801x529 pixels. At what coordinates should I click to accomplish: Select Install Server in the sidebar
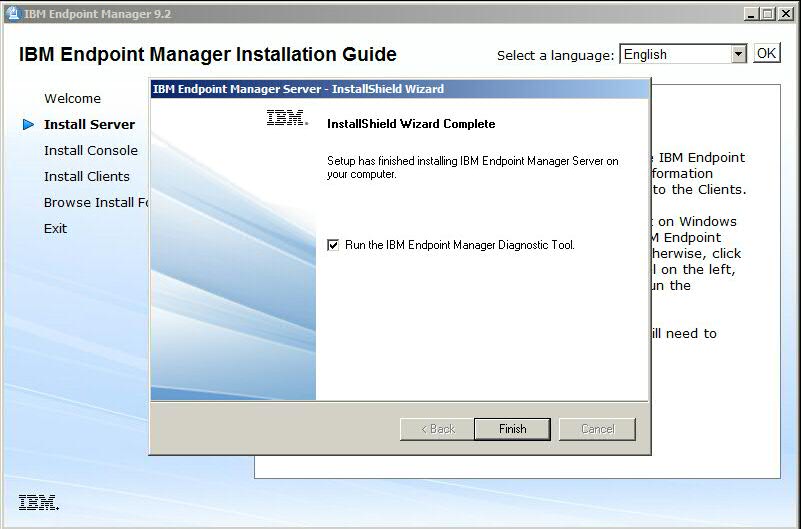[89, 124]
